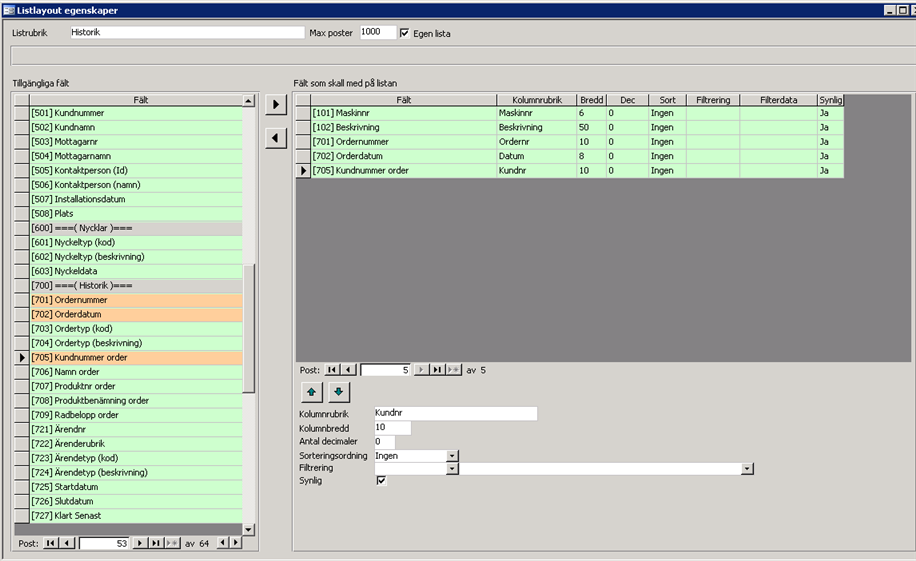Image resolution: width=916 pixels, height=561 pixels.
Task: Select the [701] Ordernummer field in available list
Action: tap(135, 300)
